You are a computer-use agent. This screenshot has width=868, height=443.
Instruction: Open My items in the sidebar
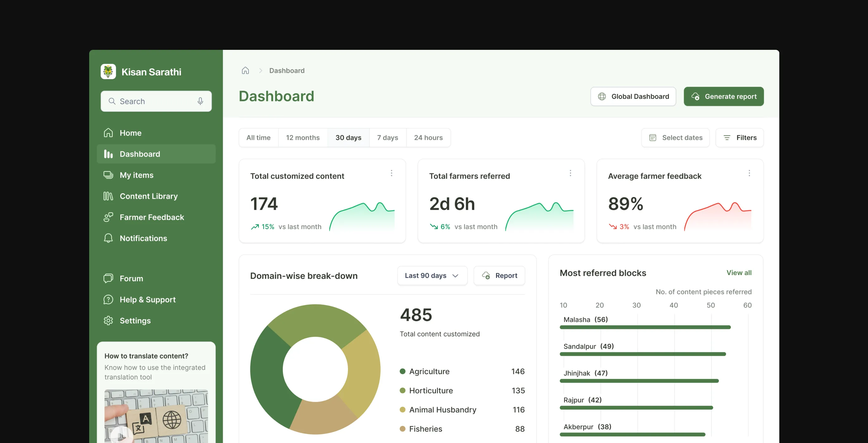click(x=156, y=175)
